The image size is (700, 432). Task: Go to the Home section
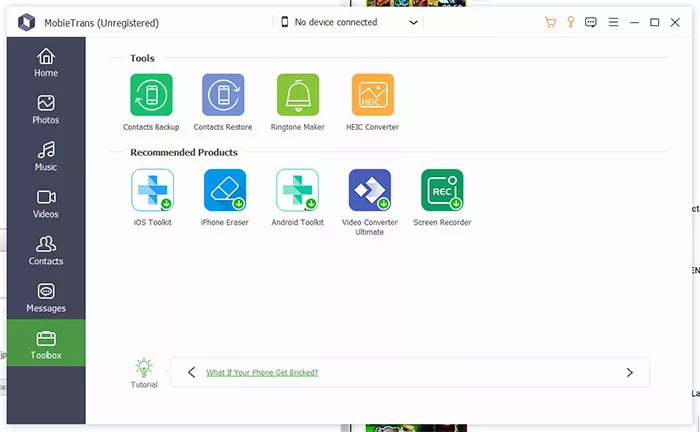point(46,62)
